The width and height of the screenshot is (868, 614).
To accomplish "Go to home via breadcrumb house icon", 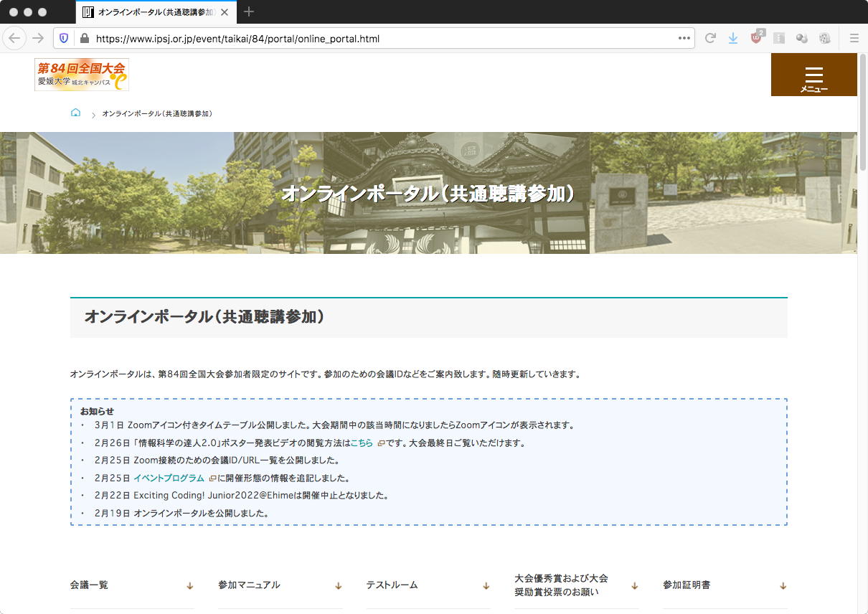I will (x=76, y=113).
